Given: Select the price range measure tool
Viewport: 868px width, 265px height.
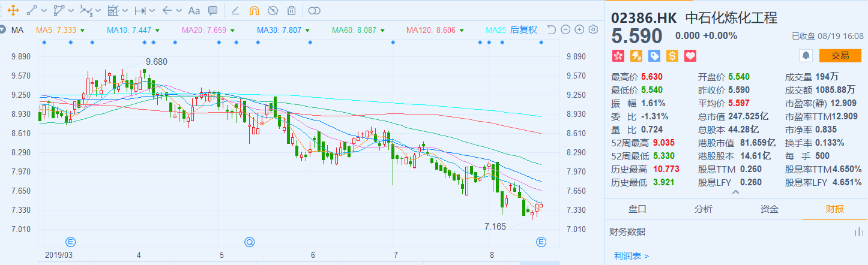Looking at the screenshot, I should [x=140, y=10].
